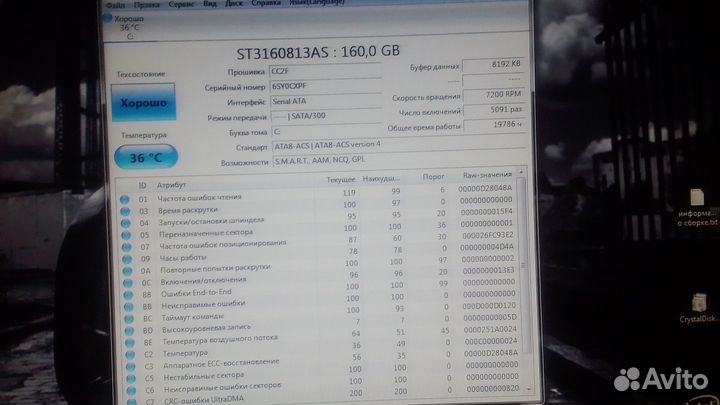Click the scroll-down arrow of attribute list
The image size is (720, 405).
pos(529,389)
